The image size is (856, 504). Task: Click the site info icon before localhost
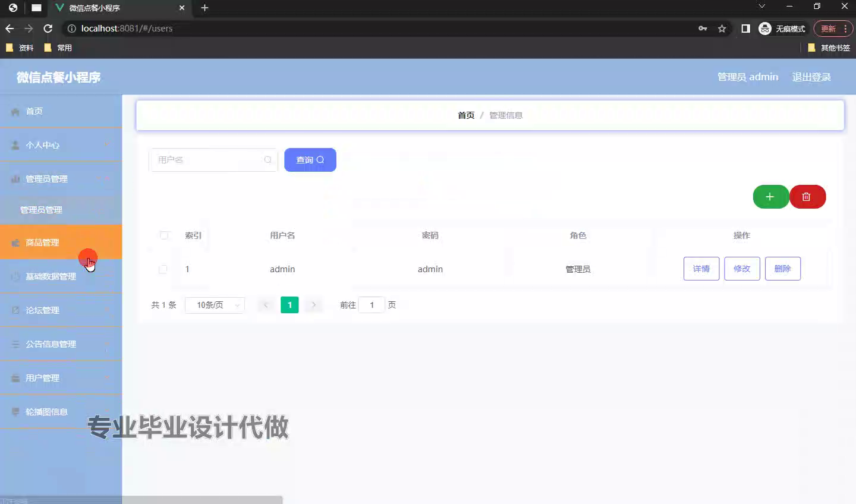(71, 29)
